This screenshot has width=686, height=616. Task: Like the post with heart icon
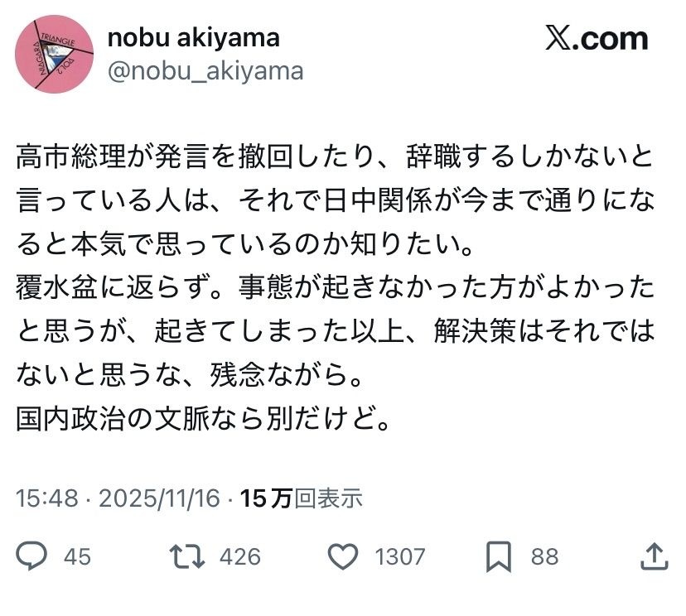[x=343, y=556]
